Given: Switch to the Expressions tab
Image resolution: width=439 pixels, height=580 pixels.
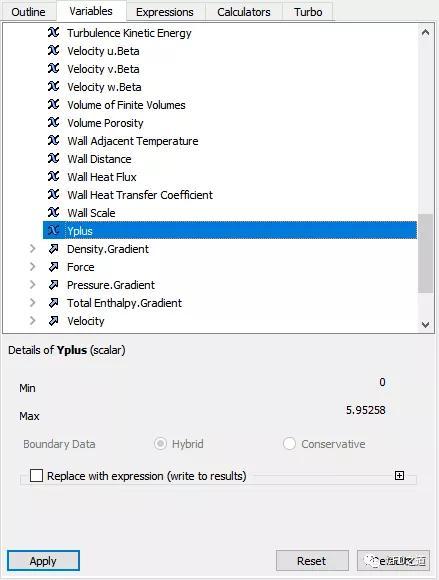Looking at the screenshot, I should click(165, 12).
